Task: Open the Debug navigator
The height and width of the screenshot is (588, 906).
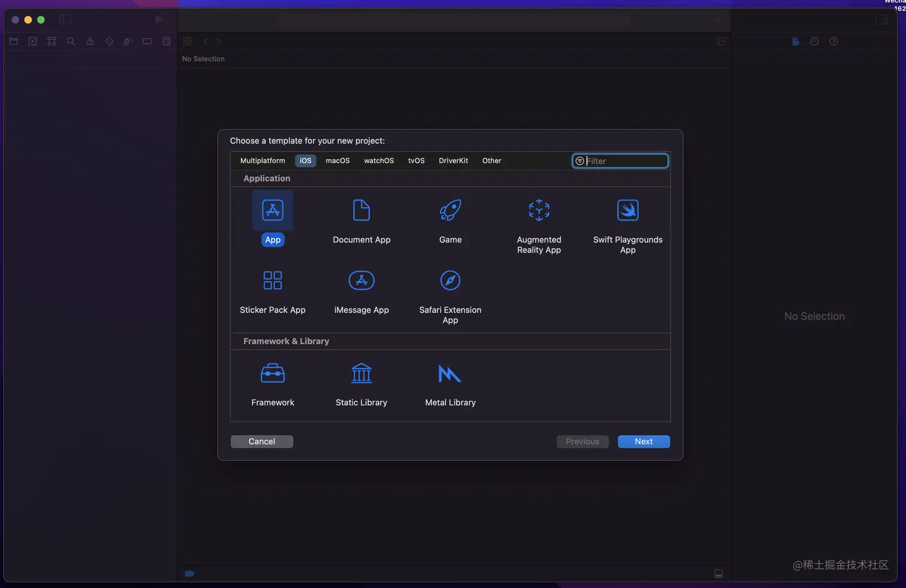Action: [128, 41]
